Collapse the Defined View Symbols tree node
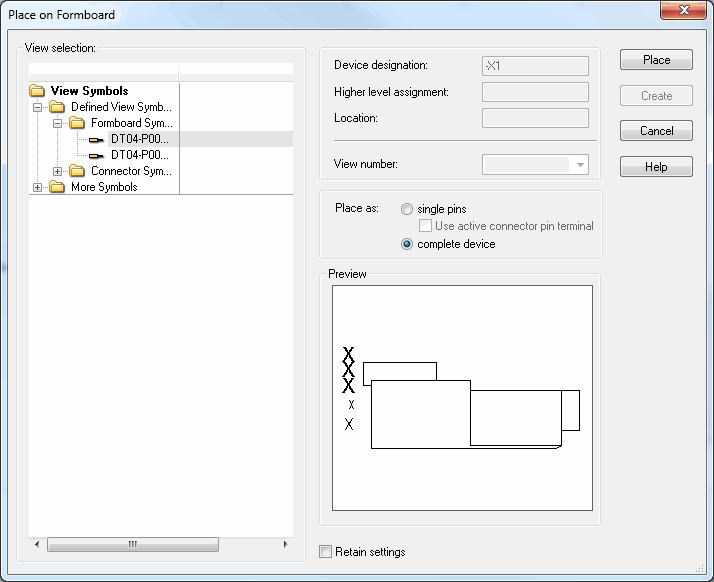The height and width of the screenshot is (582, 714). pyautogui.click(x=38, y=107)
